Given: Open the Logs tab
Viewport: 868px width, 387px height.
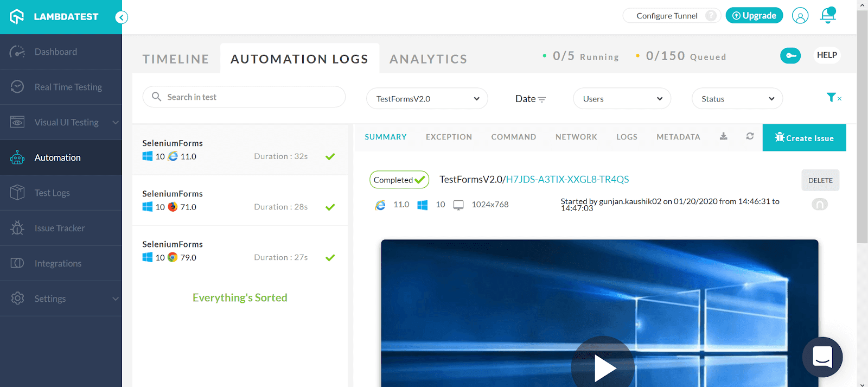Looking at the screenshot, I should [x=627, y=137].
